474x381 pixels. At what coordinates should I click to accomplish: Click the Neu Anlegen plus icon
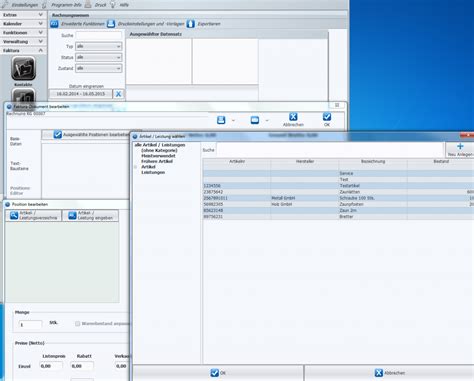click(460, 146)
